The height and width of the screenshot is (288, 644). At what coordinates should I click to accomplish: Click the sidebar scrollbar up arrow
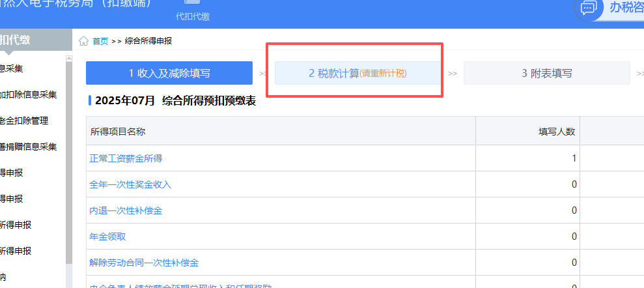click(68, 58)
